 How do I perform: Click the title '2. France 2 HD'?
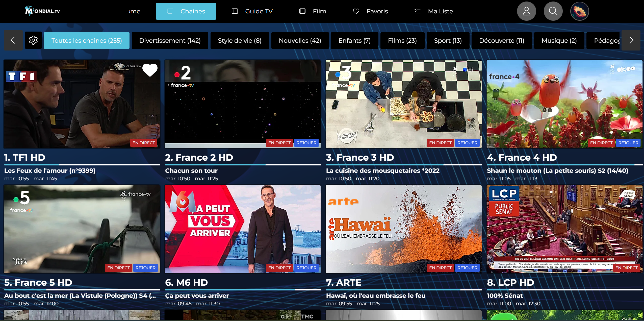click(x=199, y=157)
